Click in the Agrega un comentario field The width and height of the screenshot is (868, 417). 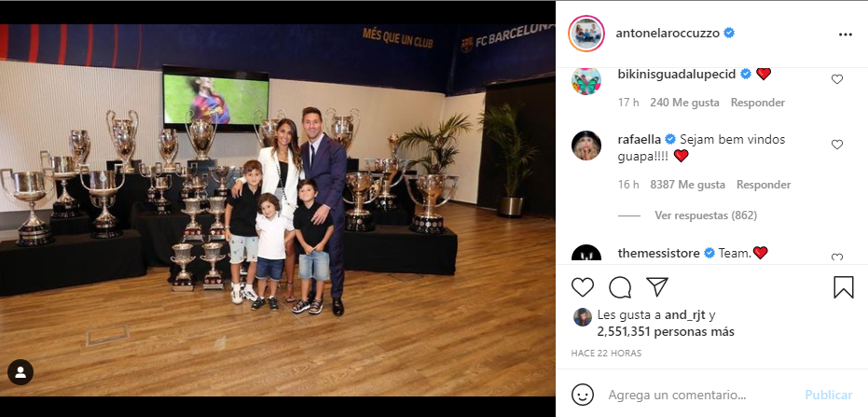[701, 396]
